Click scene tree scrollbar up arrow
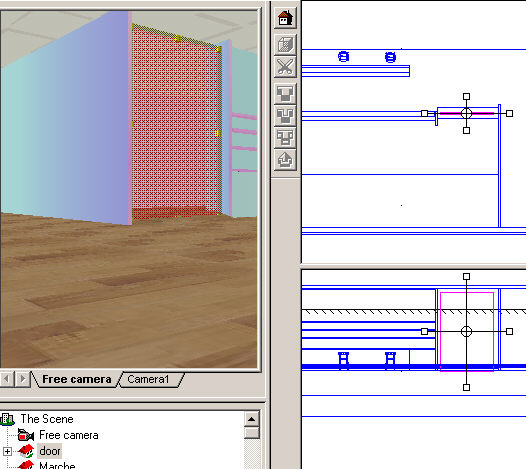Viewport: 526px width, 469px height. tap(252, 419)
